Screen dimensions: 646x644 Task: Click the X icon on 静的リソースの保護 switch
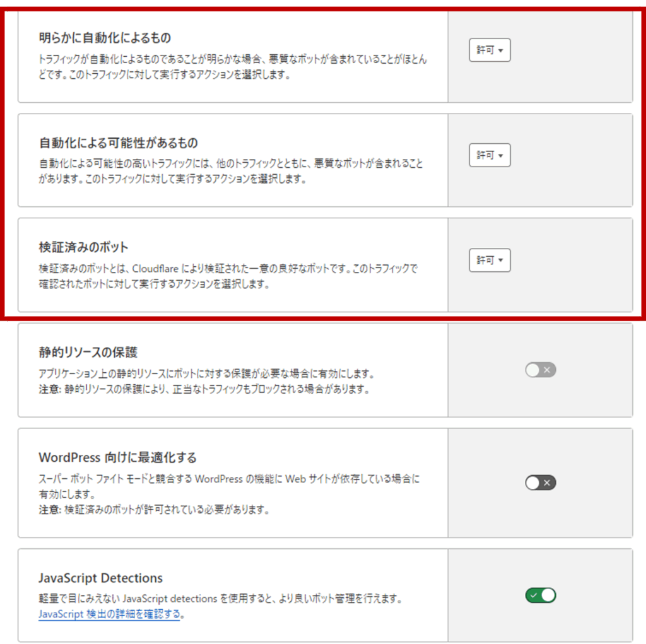point(548,370)
